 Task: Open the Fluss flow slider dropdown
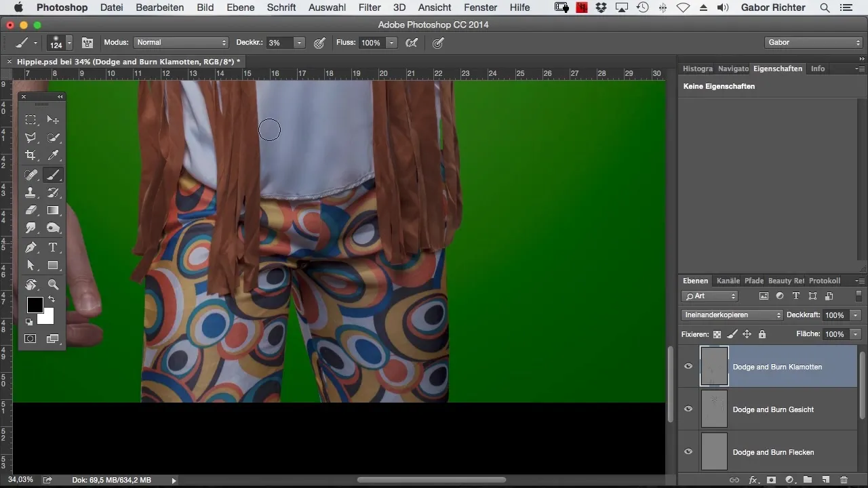point(391,43)
